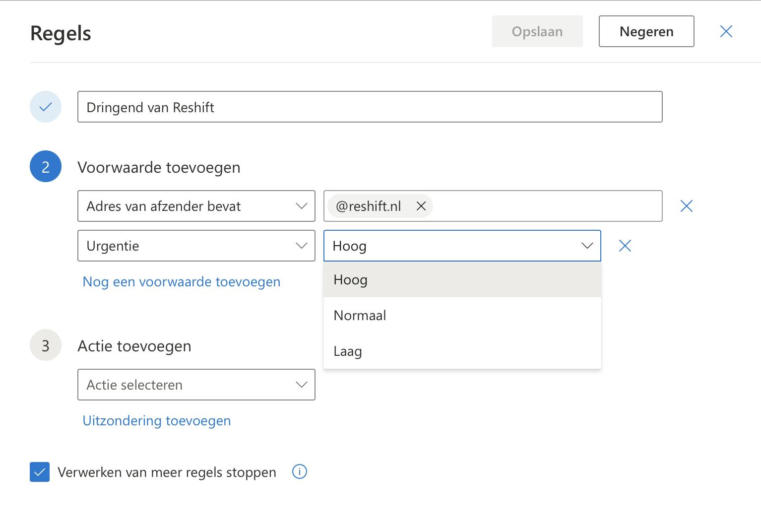Delete the Urgentie condition row
The height and width of the screenshot is (532, 761).
(625, 246)
